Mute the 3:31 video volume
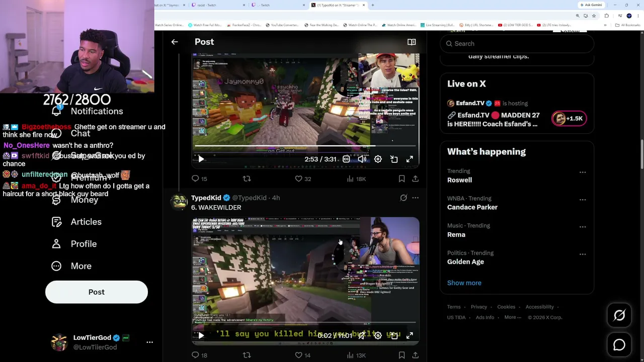 (362, 159)
